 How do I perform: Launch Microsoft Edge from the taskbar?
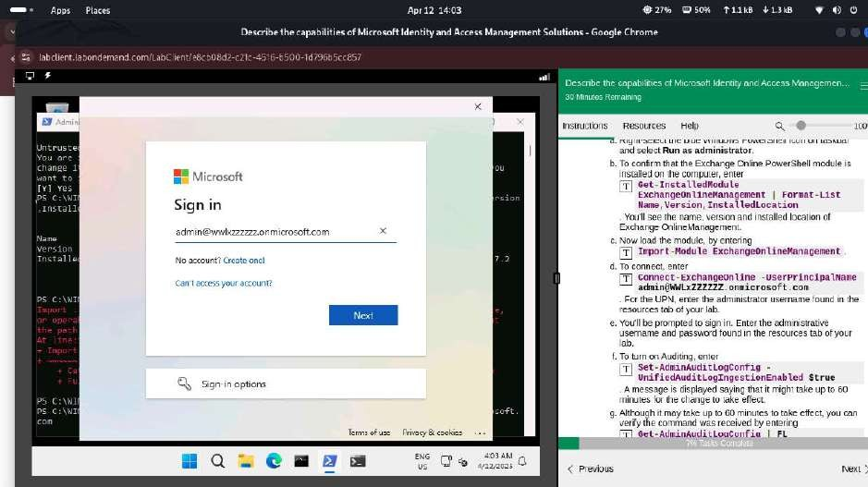(274, 460)
